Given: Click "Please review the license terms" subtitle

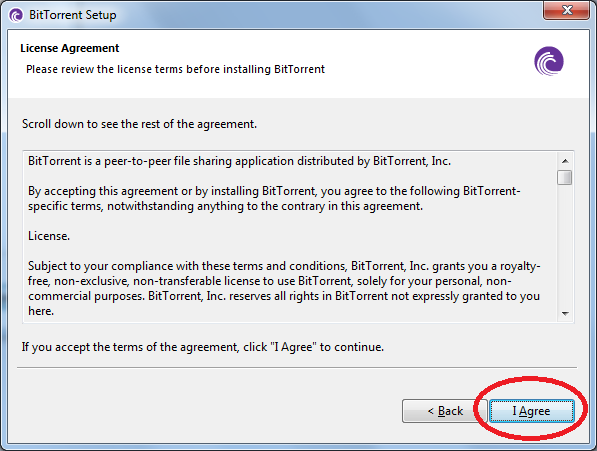Looking at the screenshot, I should (176, 69).
